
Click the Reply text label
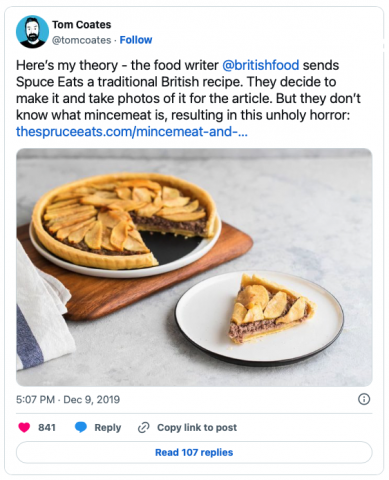108,427
